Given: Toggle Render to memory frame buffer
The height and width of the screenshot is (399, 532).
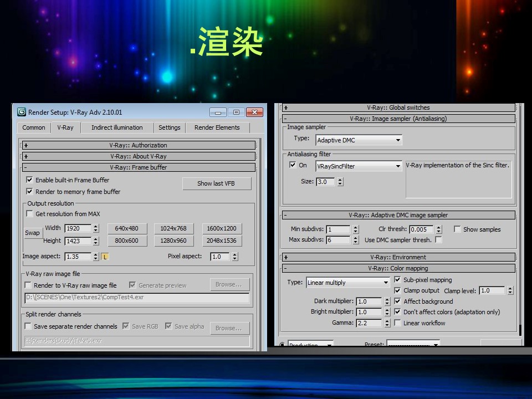Looking at the screenshot, I should click(29, 191).
